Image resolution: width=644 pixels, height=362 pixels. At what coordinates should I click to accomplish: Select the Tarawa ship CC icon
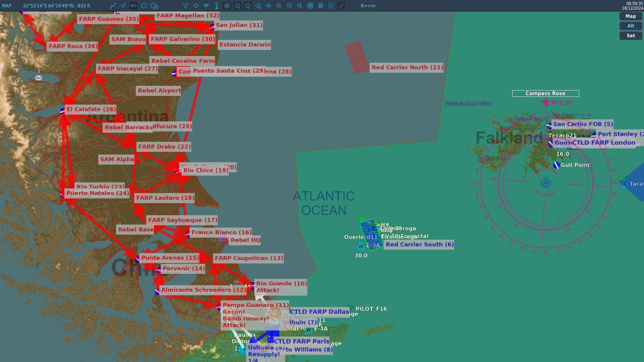[624, 184]
